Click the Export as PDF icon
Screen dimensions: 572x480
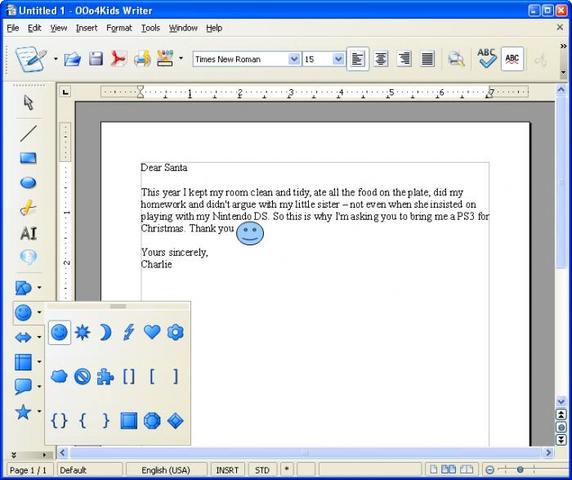(119, 59)
